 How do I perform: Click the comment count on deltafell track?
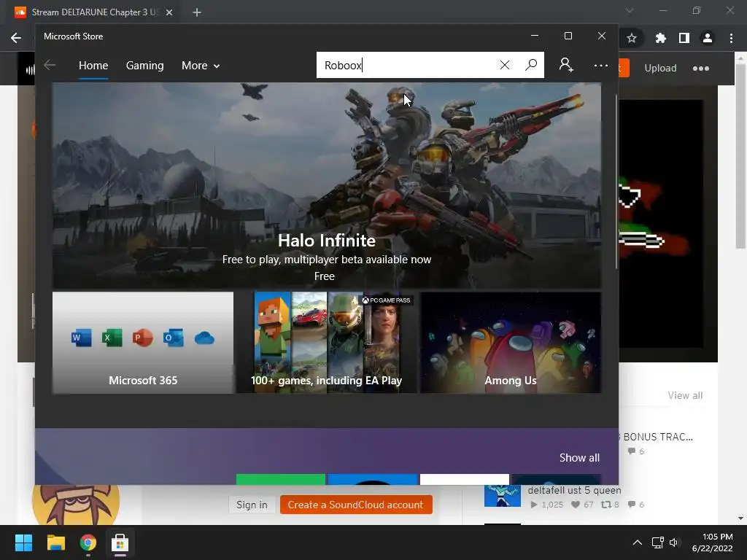tap(635, 505)
